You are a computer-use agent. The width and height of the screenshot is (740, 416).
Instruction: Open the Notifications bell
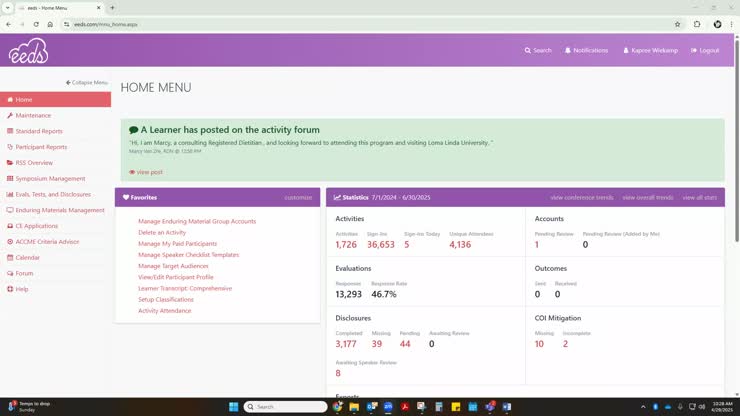tap(586, 50)
